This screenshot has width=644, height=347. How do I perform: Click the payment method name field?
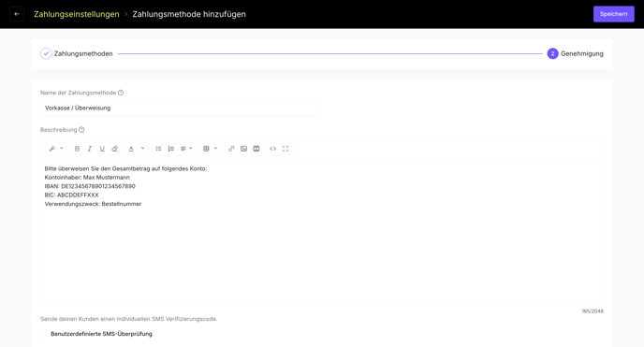179,108
